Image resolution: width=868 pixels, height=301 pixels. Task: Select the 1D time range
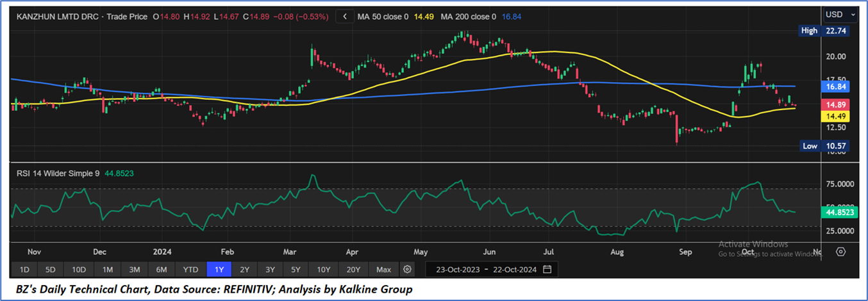pos(24,269)
